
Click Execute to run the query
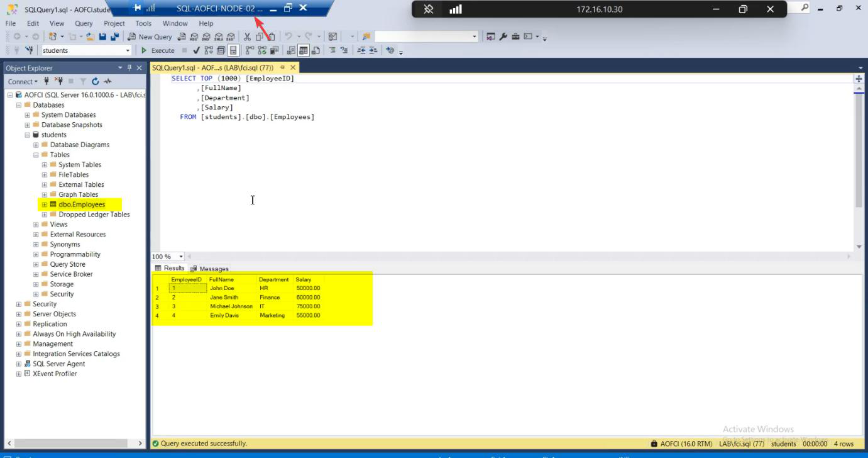coord(158,50)
